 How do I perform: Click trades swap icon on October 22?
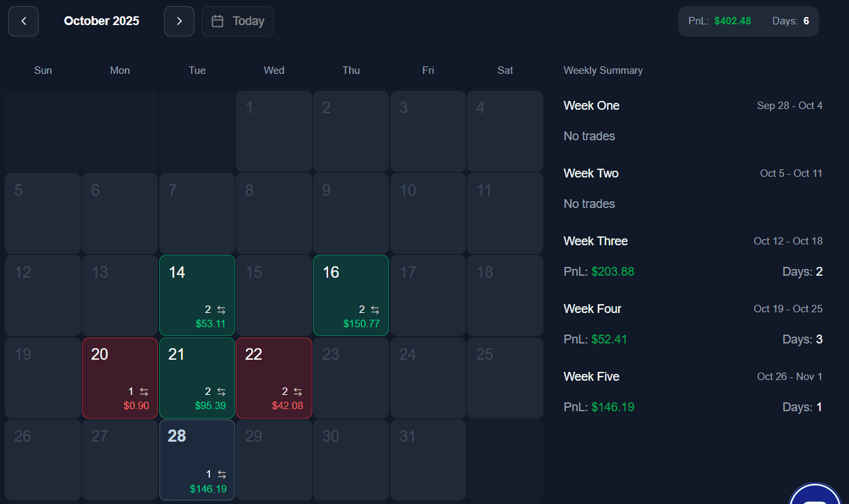[x=297, y=392]
